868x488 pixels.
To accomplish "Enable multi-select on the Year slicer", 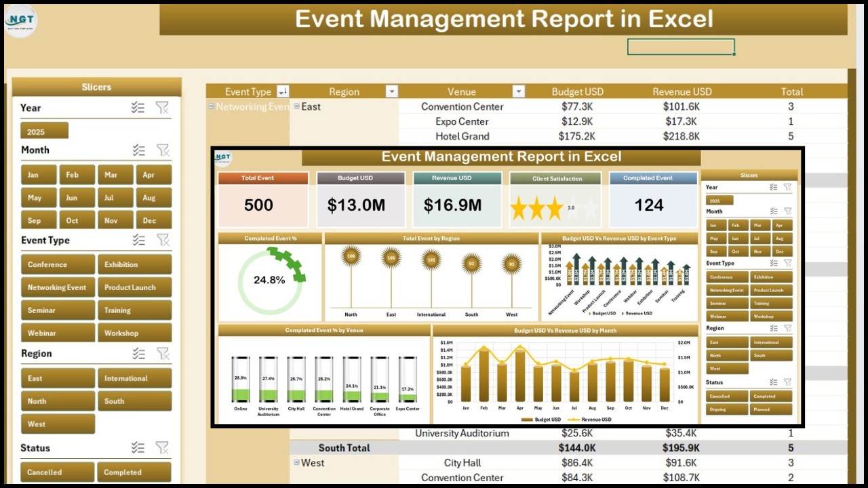I will 138,108.
